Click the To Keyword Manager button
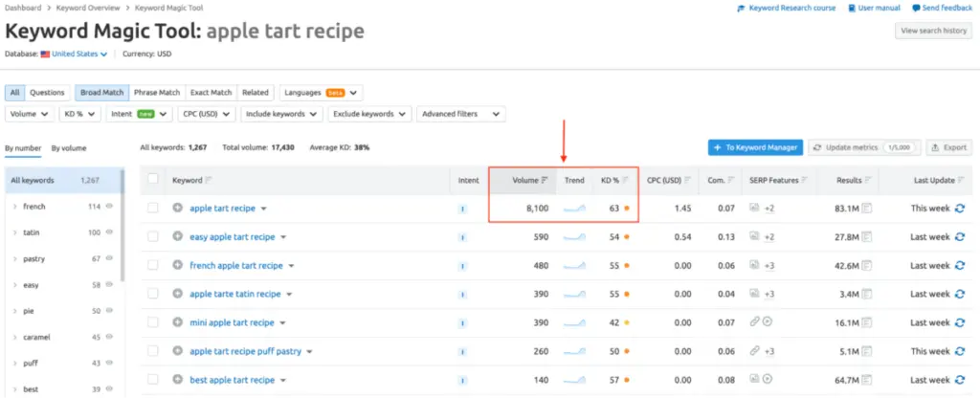This screenshot has height=398, width=980. click(755, 147)
